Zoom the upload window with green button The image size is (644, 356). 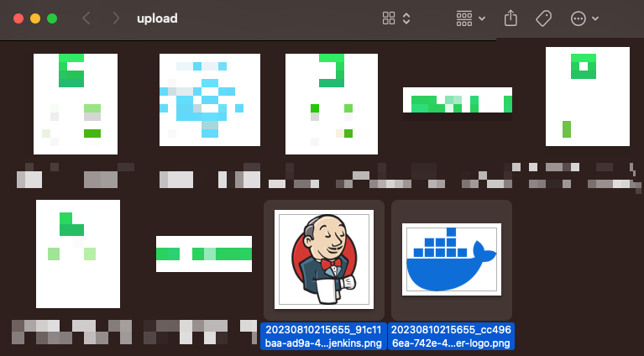(52, 18)
